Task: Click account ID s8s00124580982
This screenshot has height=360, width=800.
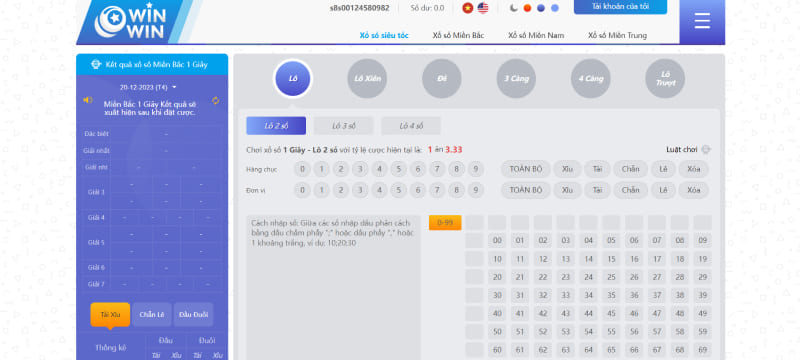Action: click(x=360, y=8)
